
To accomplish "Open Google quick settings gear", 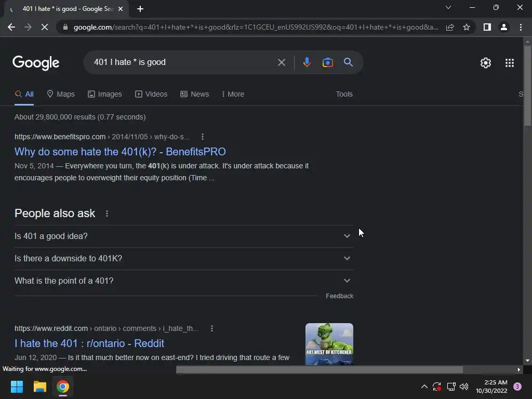I will coord(486,63).
